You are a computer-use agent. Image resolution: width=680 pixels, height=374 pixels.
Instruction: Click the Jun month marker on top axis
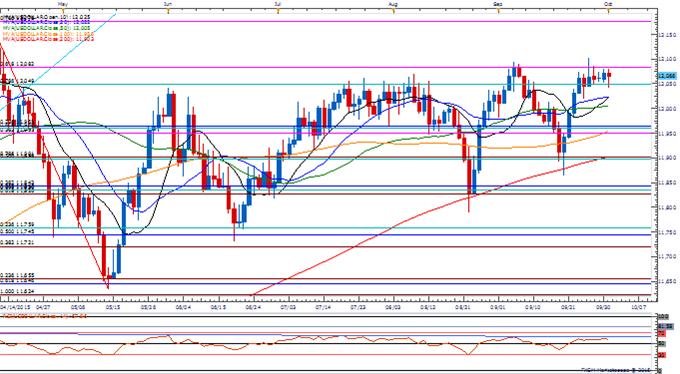point(168,3)
